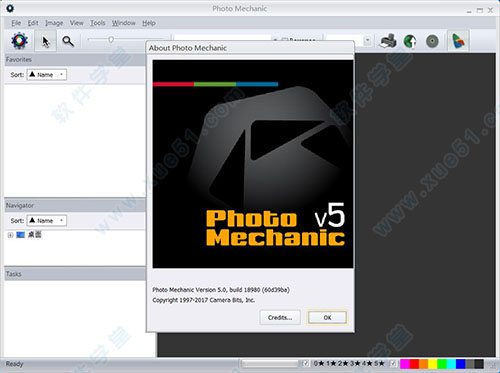
Task: Open the Tools menu
Action: (x=98, y=23)
